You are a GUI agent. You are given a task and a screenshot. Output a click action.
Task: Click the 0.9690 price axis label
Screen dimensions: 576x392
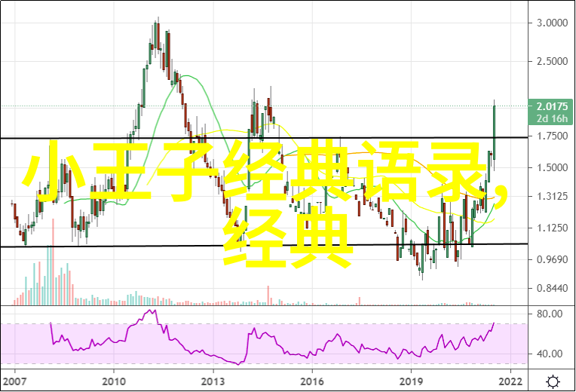[x=552, y=260]
